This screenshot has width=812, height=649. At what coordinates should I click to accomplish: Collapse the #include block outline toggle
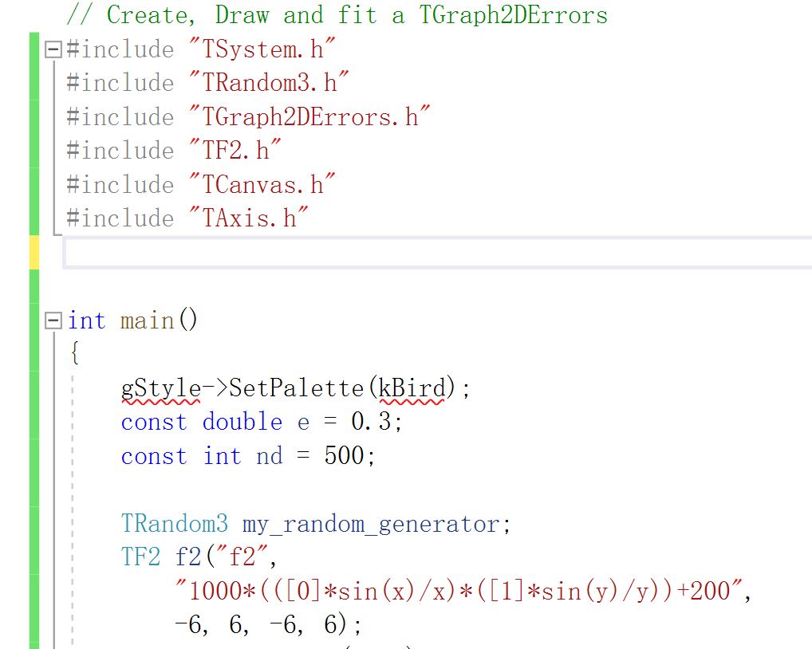click(53, 50)
